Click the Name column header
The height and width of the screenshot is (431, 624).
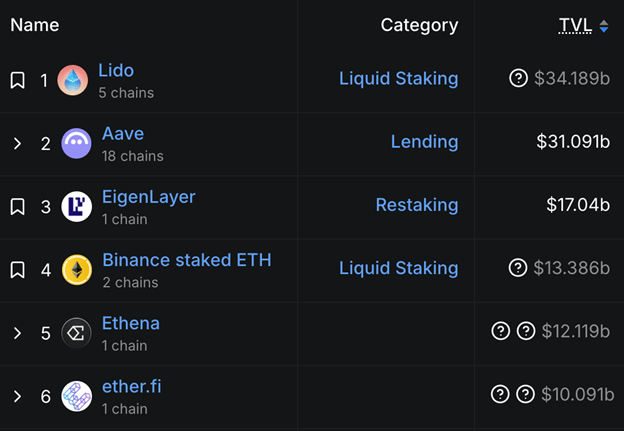tap(35, 25)
